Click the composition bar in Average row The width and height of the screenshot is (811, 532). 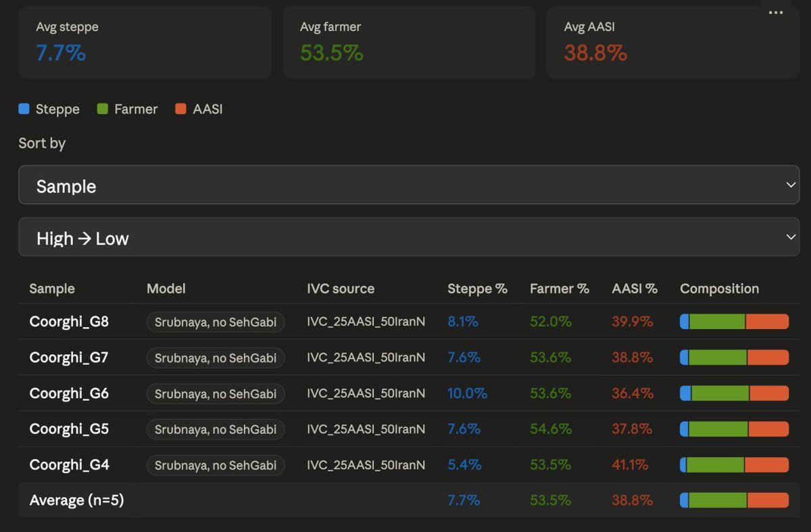pos(734,500)
